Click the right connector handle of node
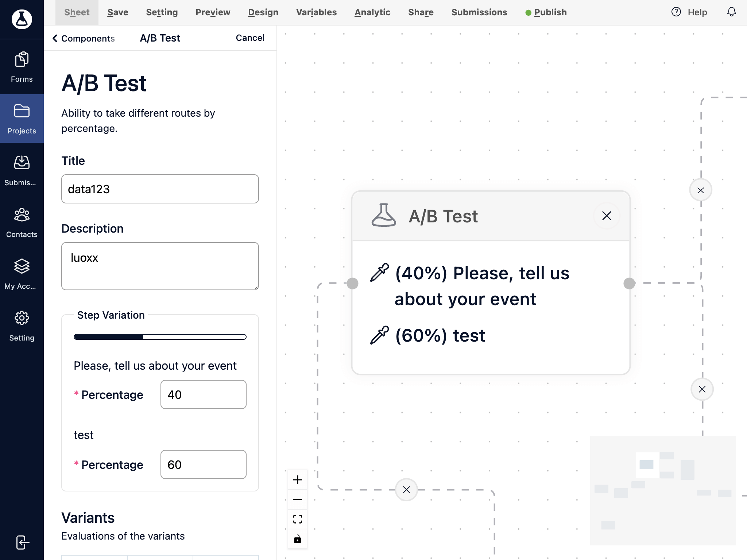This screenshot has height=560, width=747. point(629,283)
